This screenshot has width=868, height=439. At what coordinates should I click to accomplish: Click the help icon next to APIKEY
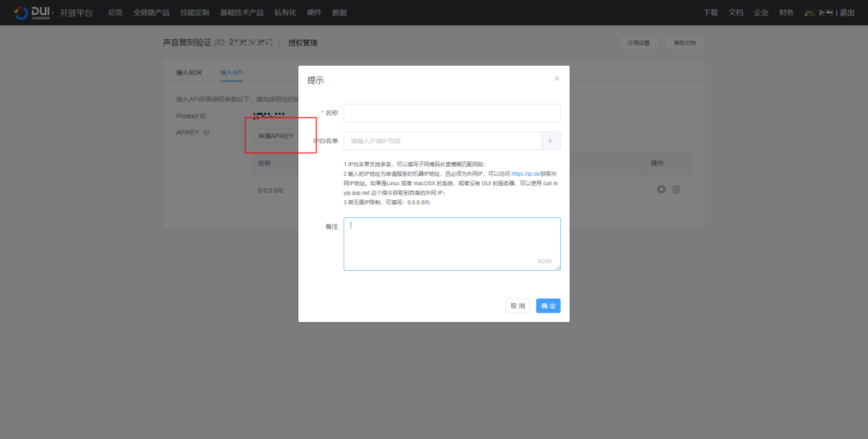coord(206,132)
